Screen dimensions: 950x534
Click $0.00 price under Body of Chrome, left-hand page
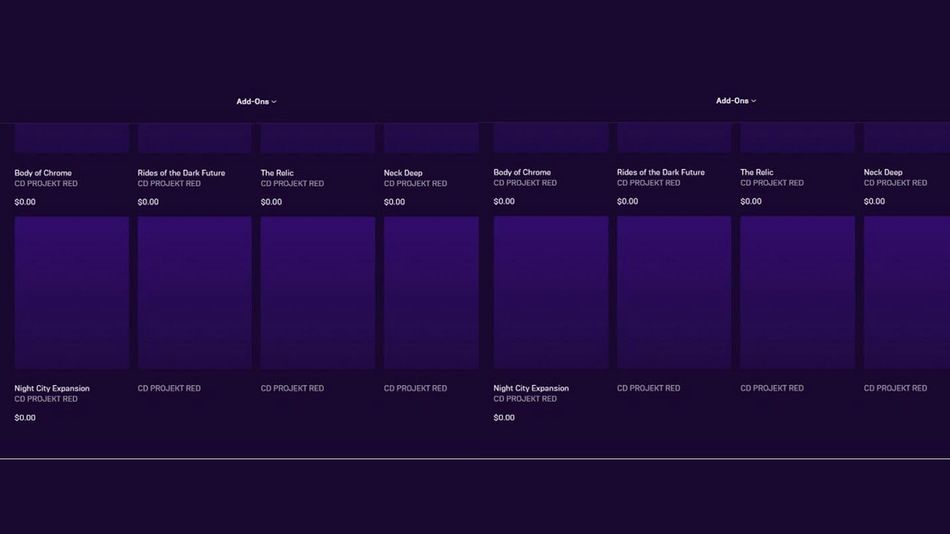click(25, 202)
